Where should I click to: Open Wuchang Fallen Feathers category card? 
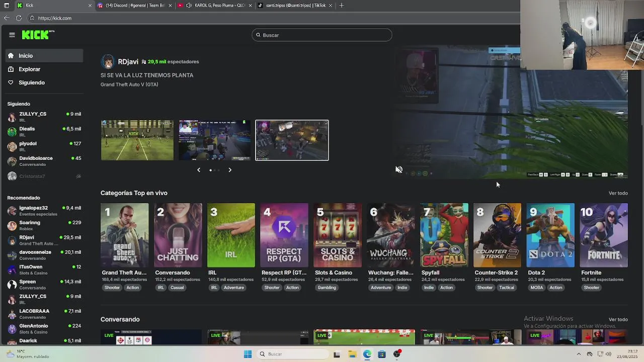point(391,235)
